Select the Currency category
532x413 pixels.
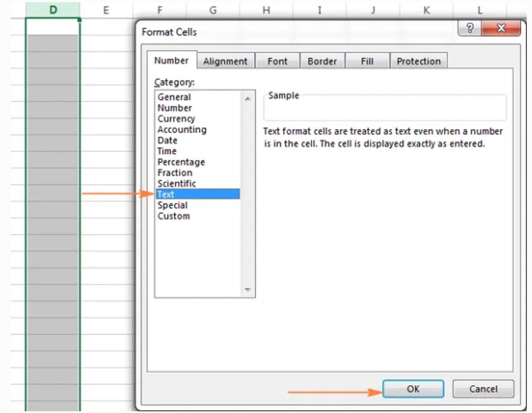point(179,119)
